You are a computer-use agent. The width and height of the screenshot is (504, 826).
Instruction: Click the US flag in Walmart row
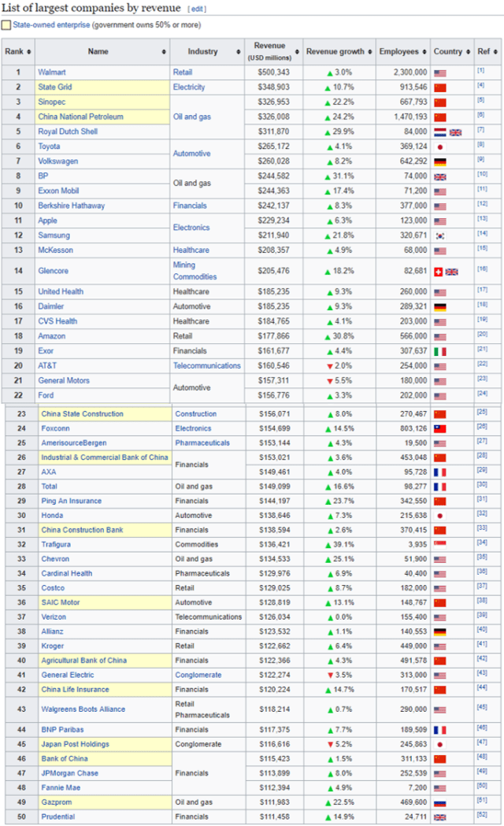[x=439, y=73]
